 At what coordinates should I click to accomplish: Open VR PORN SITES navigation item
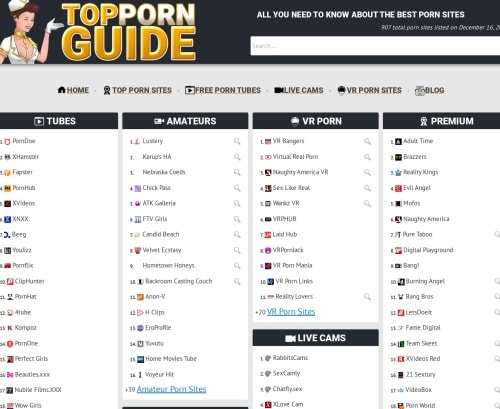[369, 90]
